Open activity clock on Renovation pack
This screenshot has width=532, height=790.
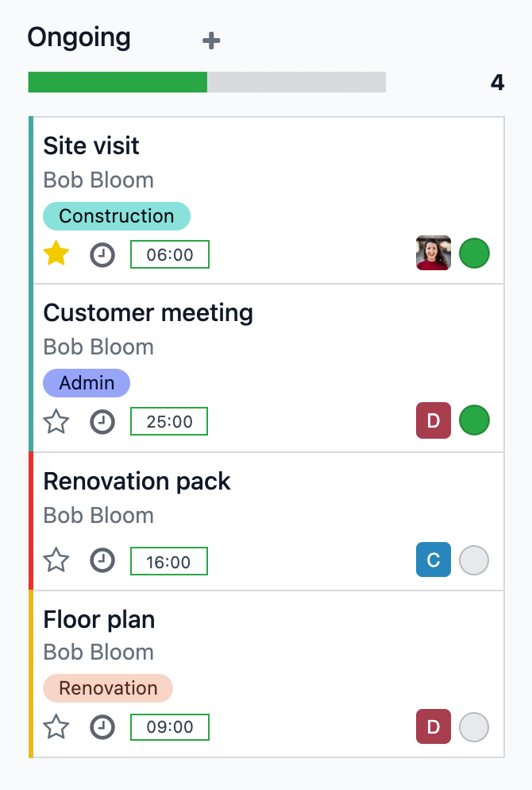click(x=102, y=560)
